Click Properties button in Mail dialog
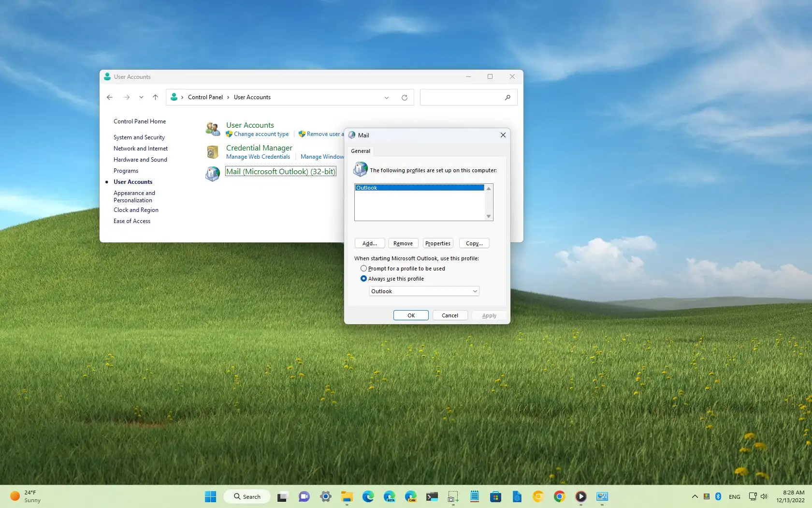This screenshot has width=812, height=508. [438, 243]
